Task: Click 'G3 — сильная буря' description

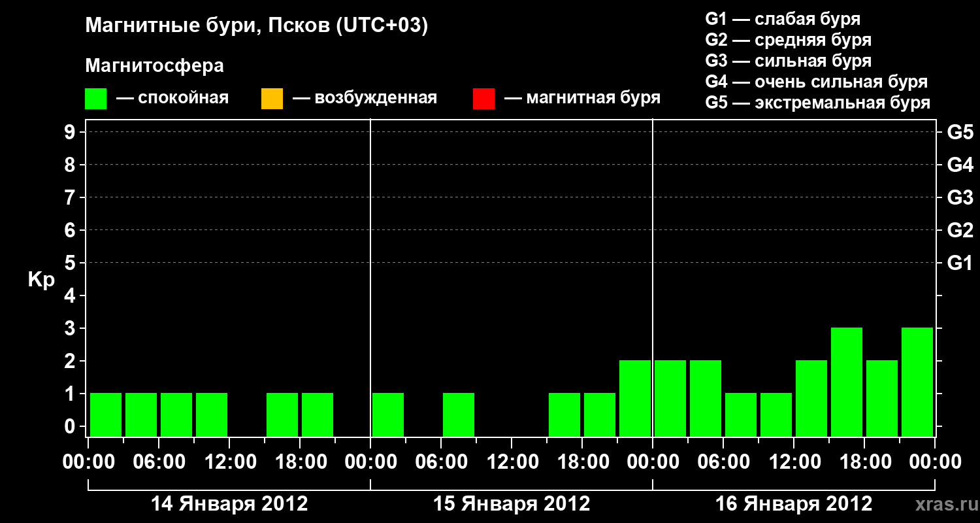Action: (788, 61)
